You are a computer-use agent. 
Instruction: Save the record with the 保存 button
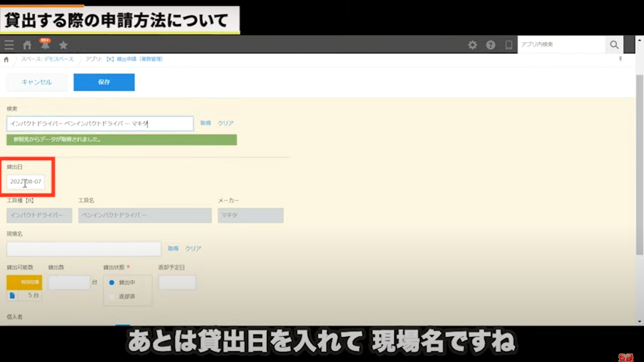(x=104, y=82)
